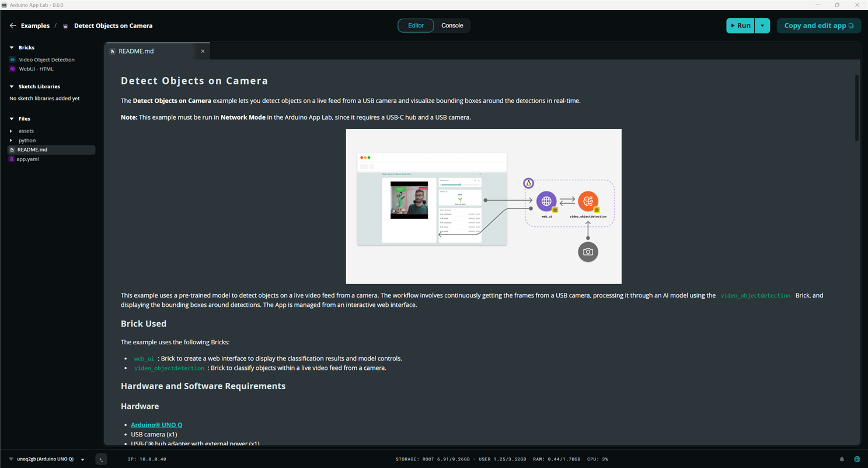Screen dimensions: 868x468
Task: Open the Arduino® UNO Q link
Action: coord(156,425)
